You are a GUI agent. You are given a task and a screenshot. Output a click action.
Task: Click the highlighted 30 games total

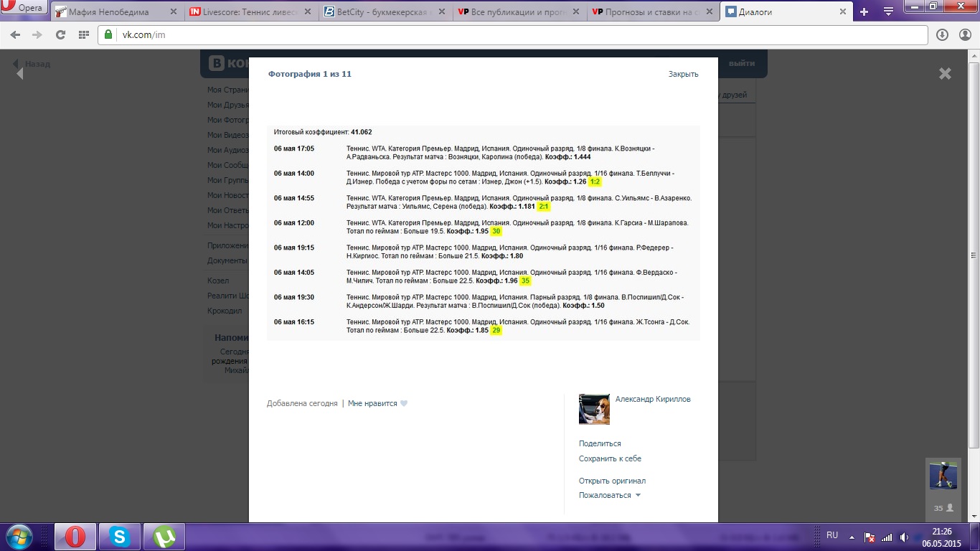496,232
